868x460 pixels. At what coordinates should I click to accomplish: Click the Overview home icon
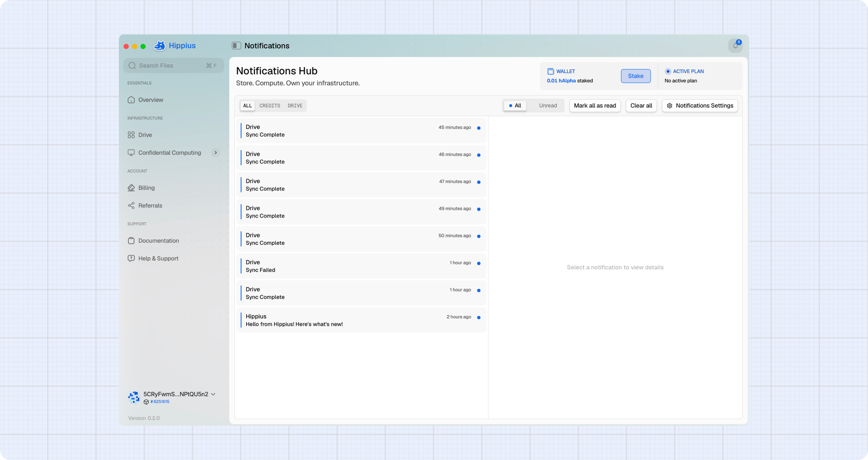click(131, 100)
